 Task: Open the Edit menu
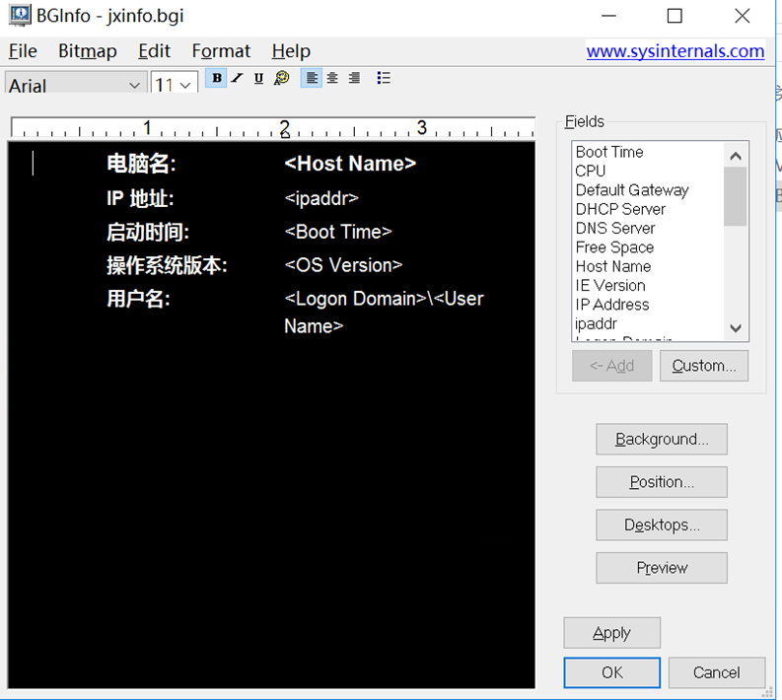pyautogui.click(x=154, y=51)
